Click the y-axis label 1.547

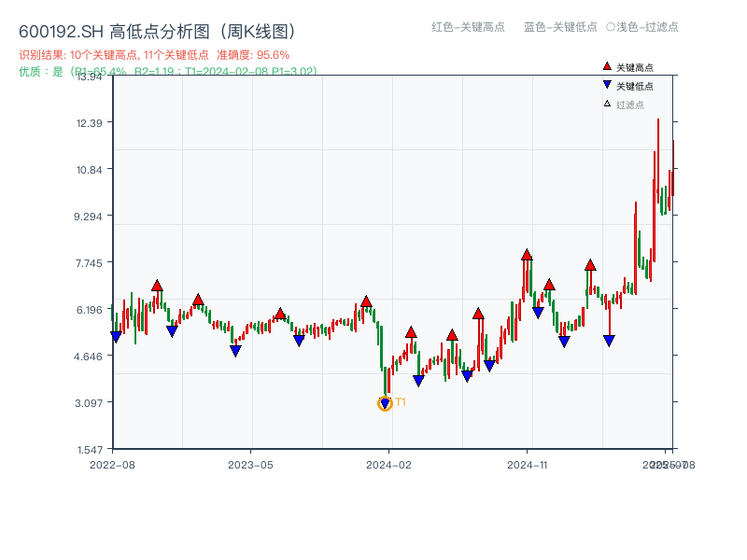[90, 450]
